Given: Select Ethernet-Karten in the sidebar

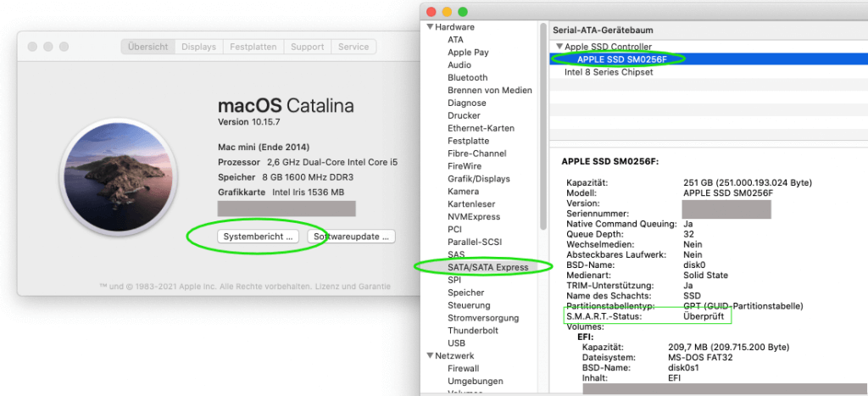Looking at the screenshot, I should (x=481, y=128).
